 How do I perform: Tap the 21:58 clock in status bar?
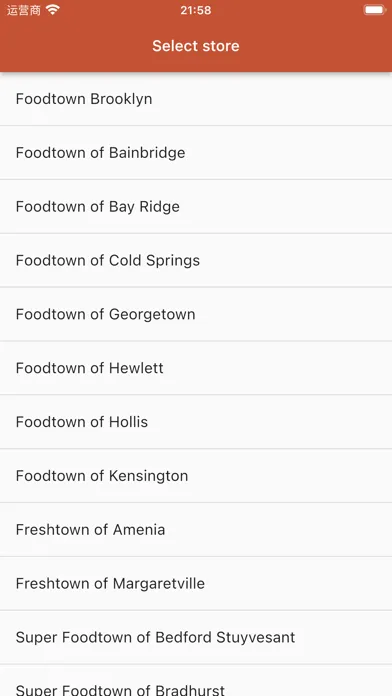196,10
